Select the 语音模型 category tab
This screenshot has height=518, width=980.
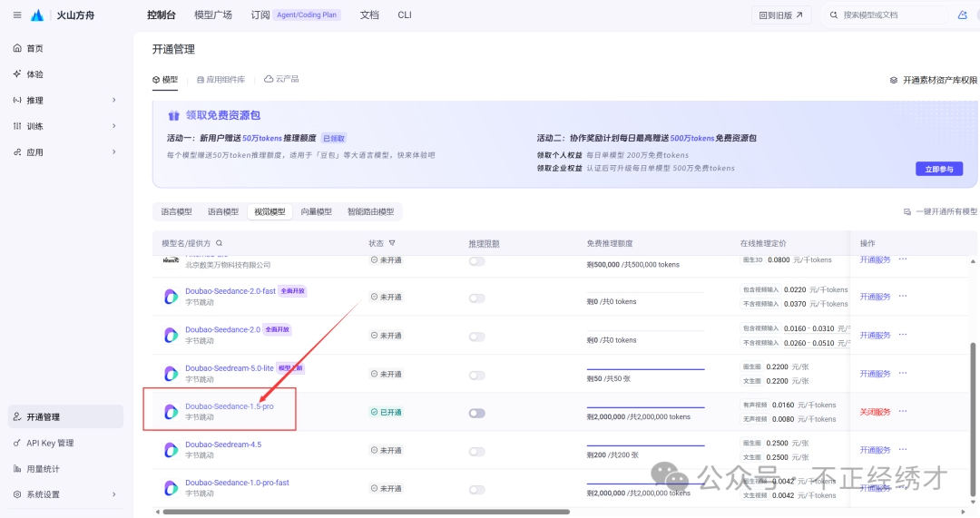pyautogui.click(x=223, y=211)
